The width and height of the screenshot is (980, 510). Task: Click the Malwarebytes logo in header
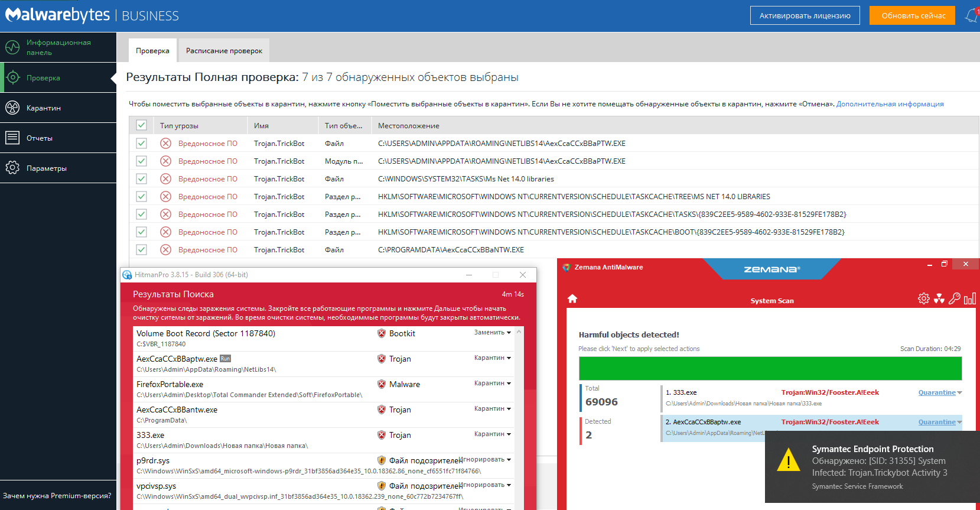coord(57,15)
